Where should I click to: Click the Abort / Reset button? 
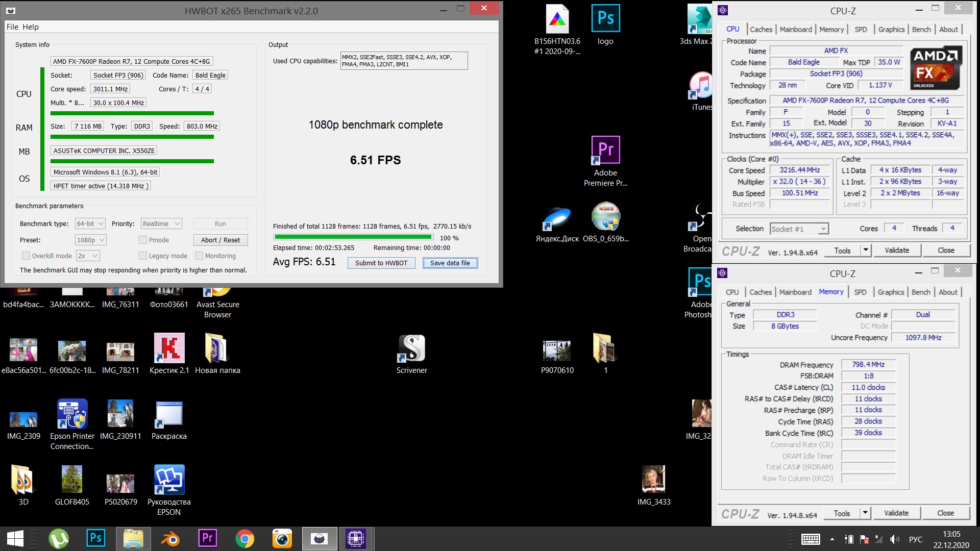[x=220, y=240]
